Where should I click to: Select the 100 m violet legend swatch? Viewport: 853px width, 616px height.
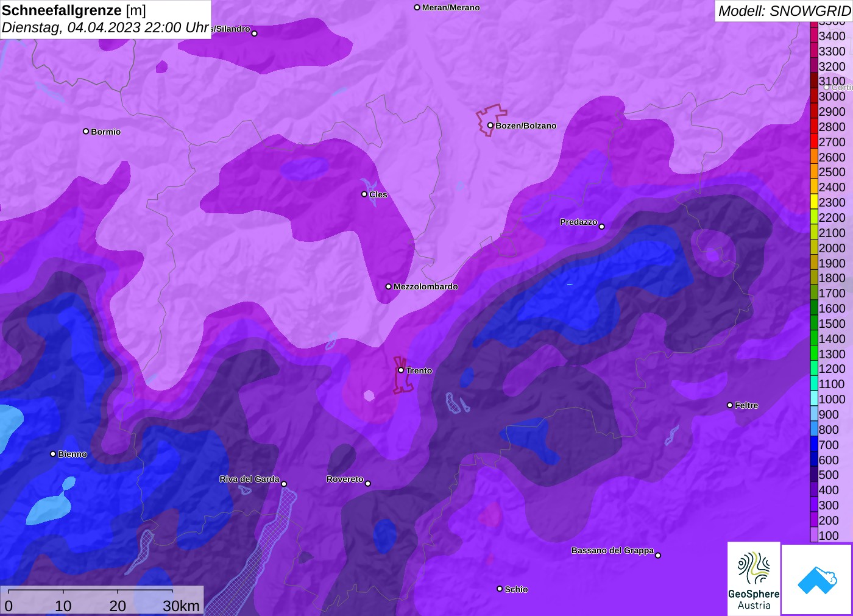click(814, 536)
